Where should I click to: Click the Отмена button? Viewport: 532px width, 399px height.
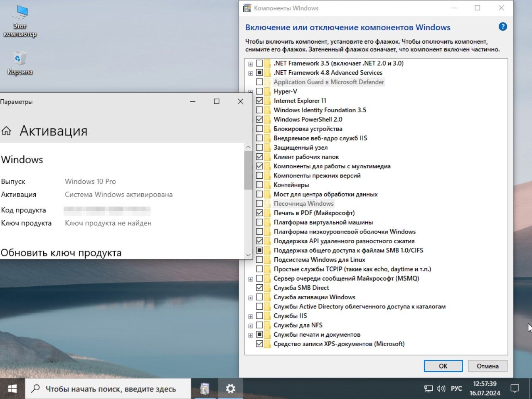point(488,366)
